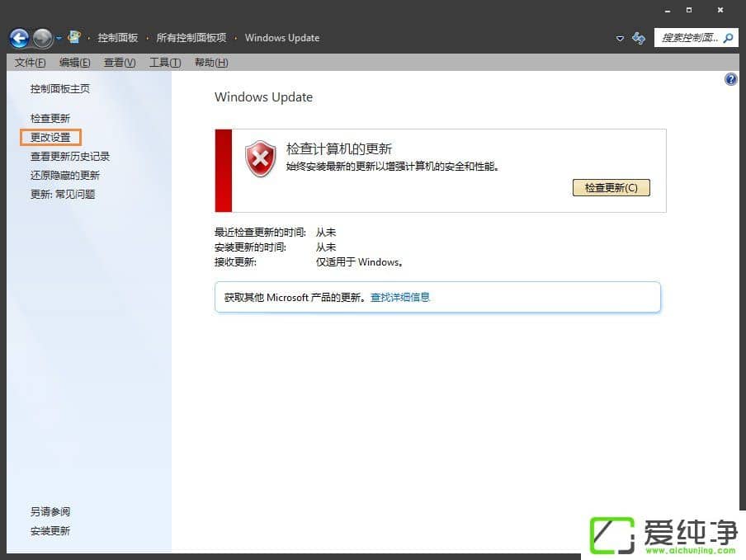
Task: Click 安装更新 under 另请参阅
Action: point(50,530)
